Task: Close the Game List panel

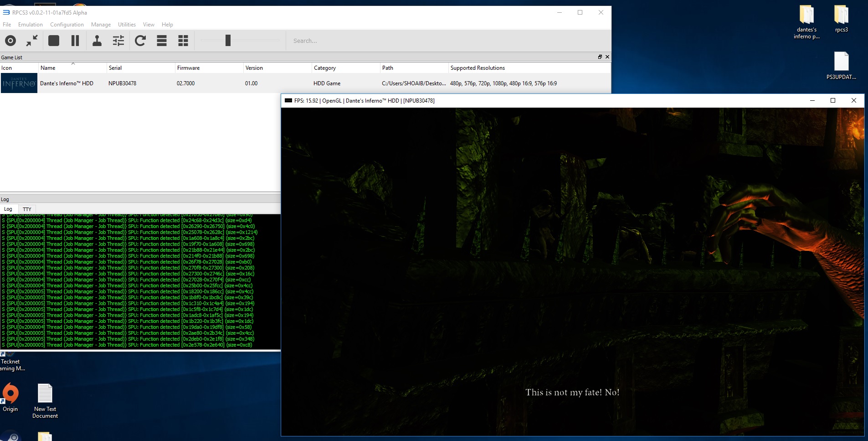Action: (607, 57)
